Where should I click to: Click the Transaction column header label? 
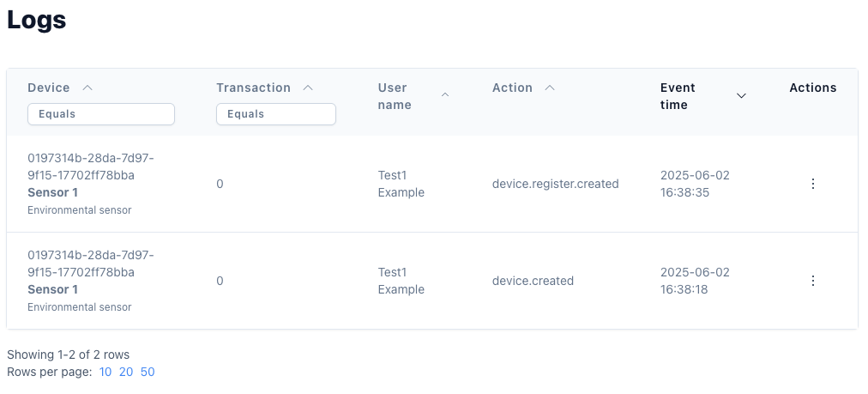coord(254,88)
